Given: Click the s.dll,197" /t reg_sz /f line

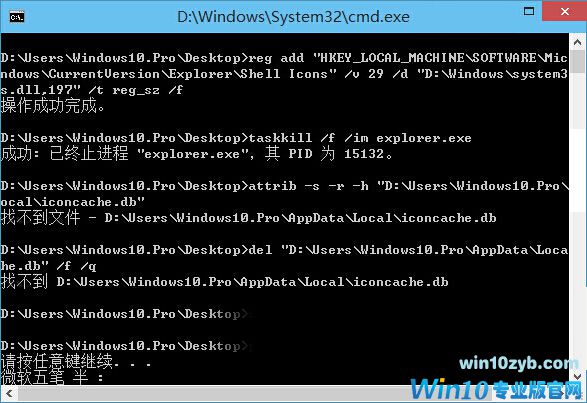Looking at the screenshot, I should tap(92, 90).
